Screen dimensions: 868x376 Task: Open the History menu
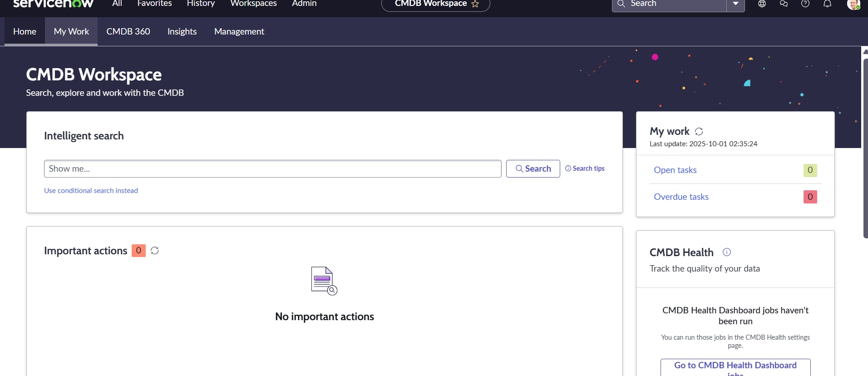click(x=201, y=4)
